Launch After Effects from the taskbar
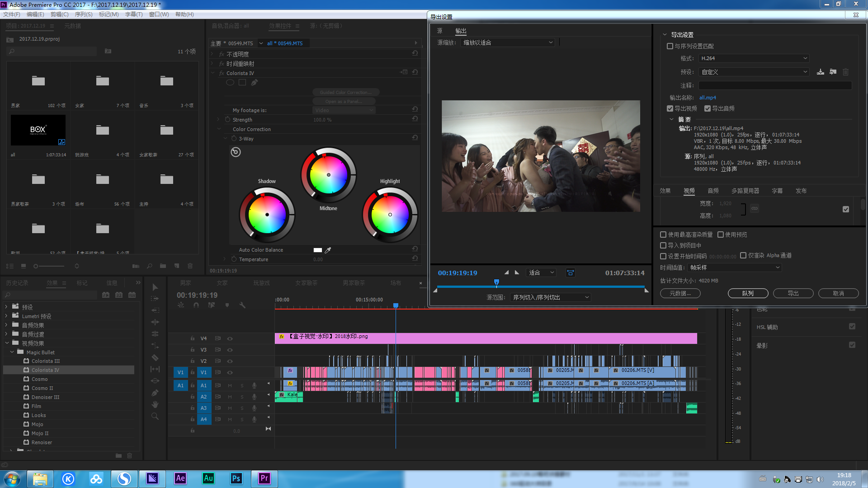Screen dimensions: 868x488 pyautogui.click(x=180, y=478)
